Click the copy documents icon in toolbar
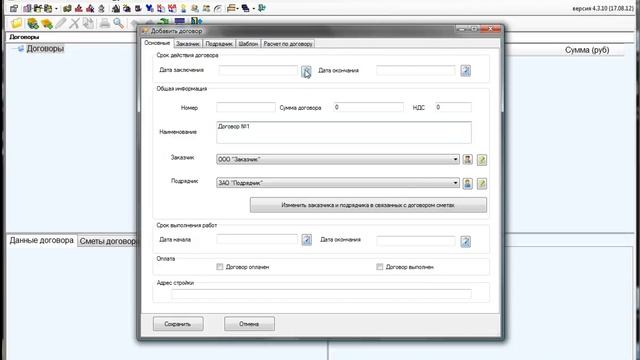This screenshot has height=360, width=640. tap(88, 23)
